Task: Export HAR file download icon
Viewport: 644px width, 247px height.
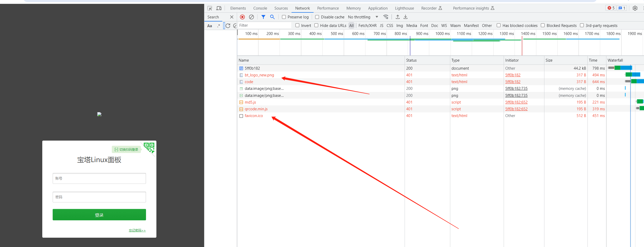Action: [406, 17]
